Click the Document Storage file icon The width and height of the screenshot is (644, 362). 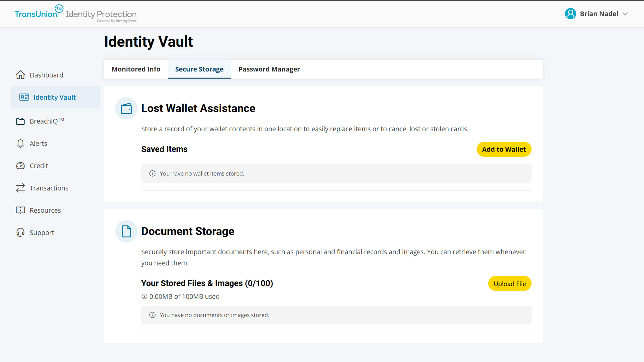pos(126,231)
